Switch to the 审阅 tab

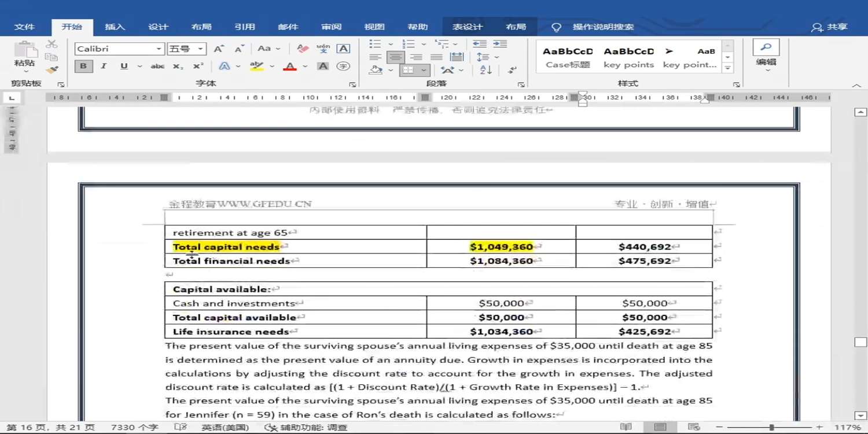point(331,27)
